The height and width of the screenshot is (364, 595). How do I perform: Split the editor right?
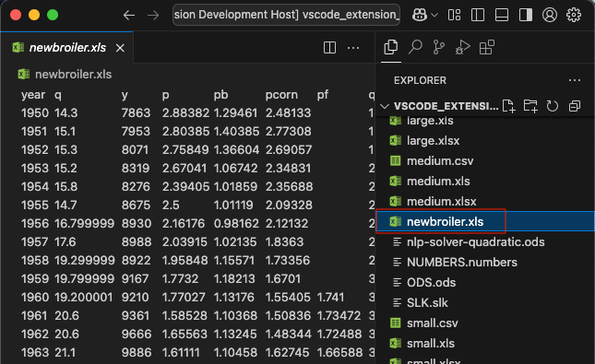(x=329, y=48)
